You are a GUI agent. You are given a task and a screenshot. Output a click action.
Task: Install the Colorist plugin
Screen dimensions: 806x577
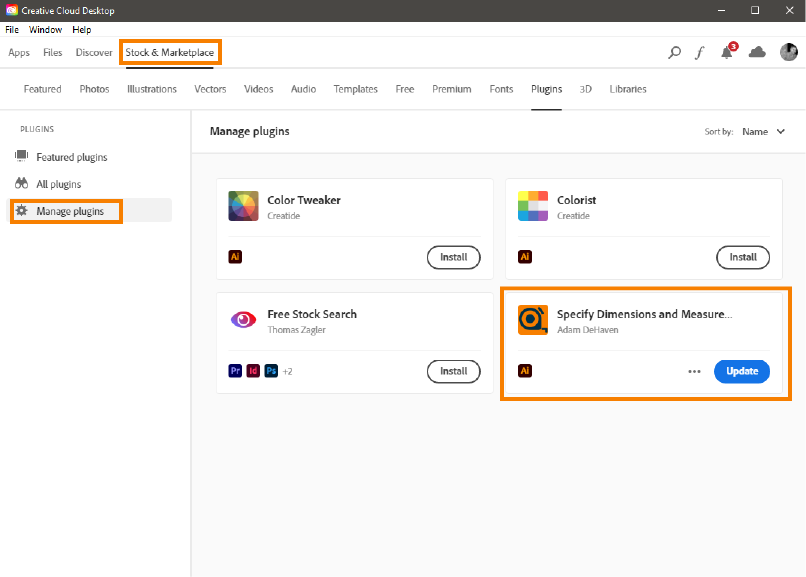(x=743, y=257)
